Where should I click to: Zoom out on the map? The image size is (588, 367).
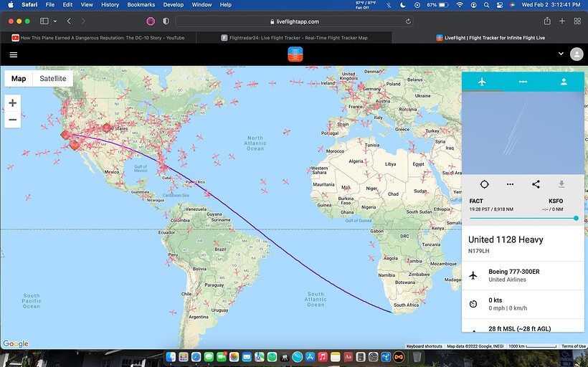(x=12, y=120)
